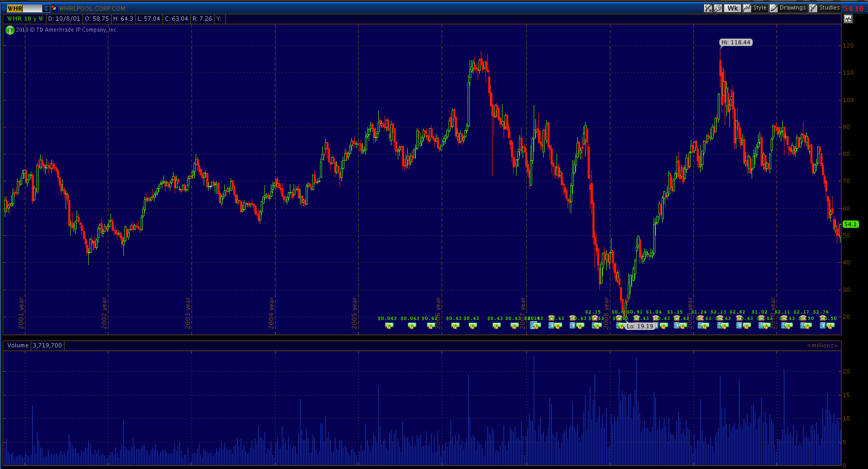Click the Style chart-line icon
Viewport: 868px width, 469px height.
click(x=747, y=8)
